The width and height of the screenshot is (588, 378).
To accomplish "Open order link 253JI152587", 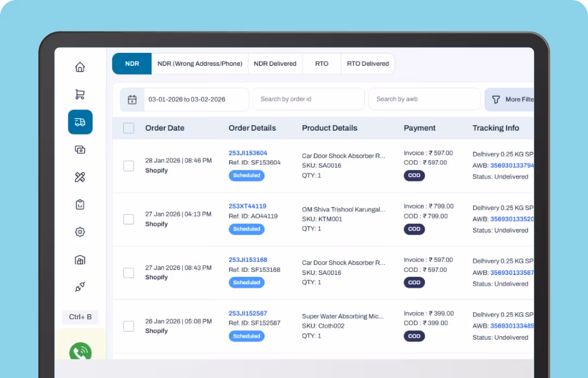I will [248, 314].
